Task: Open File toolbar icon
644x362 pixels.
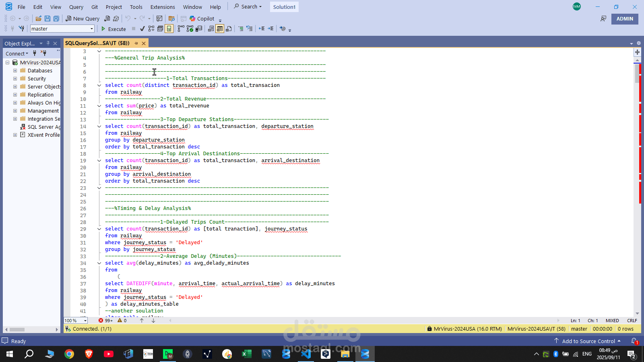Action: coord(39,19)
